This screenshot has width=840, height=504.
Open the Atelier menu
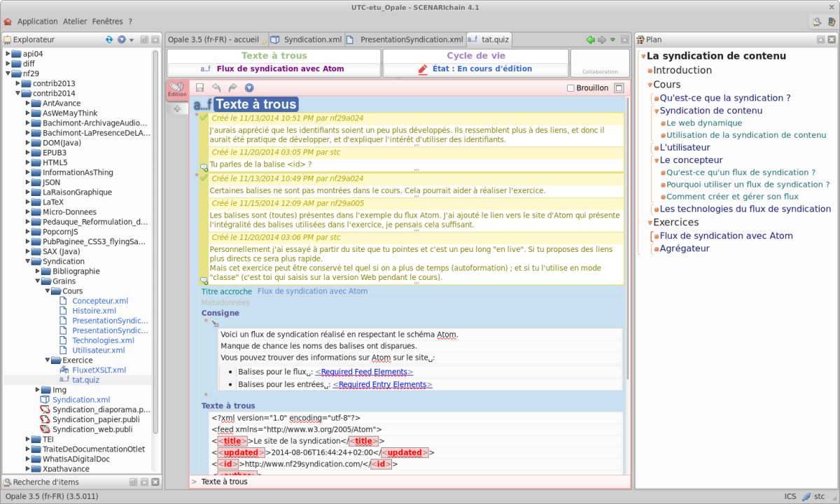click(x=75, y=22)
